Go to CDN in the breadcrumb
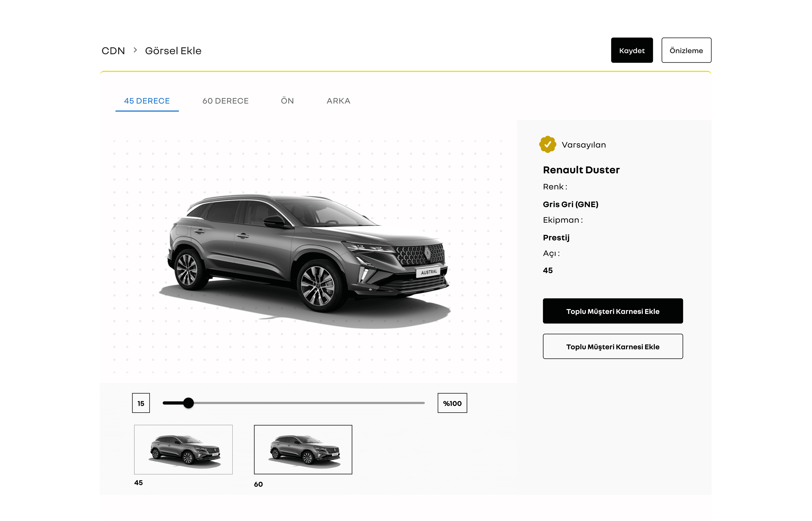 (113, 51)
